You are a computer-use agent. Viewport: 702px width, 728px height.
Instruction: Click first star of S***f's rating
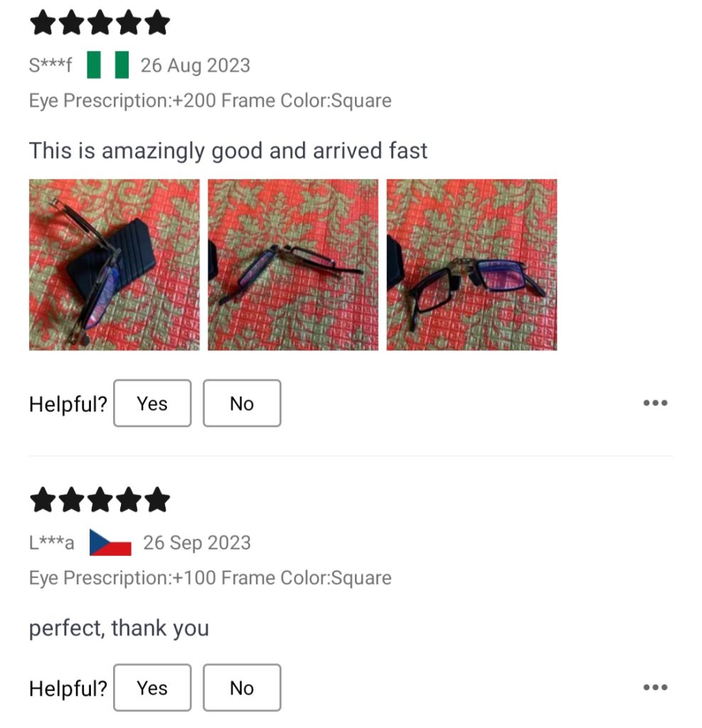42,23
